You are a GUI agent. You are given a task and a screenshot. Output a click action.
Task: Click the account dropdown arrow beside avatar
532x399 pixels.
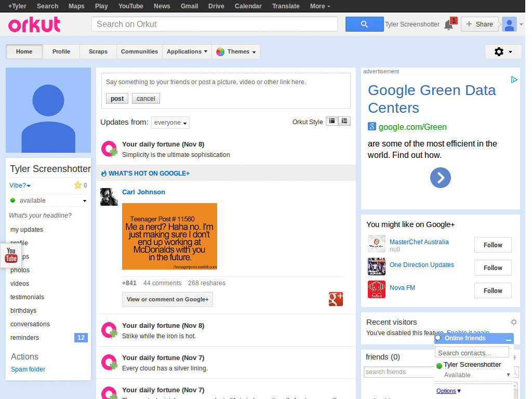pos(521,24)
